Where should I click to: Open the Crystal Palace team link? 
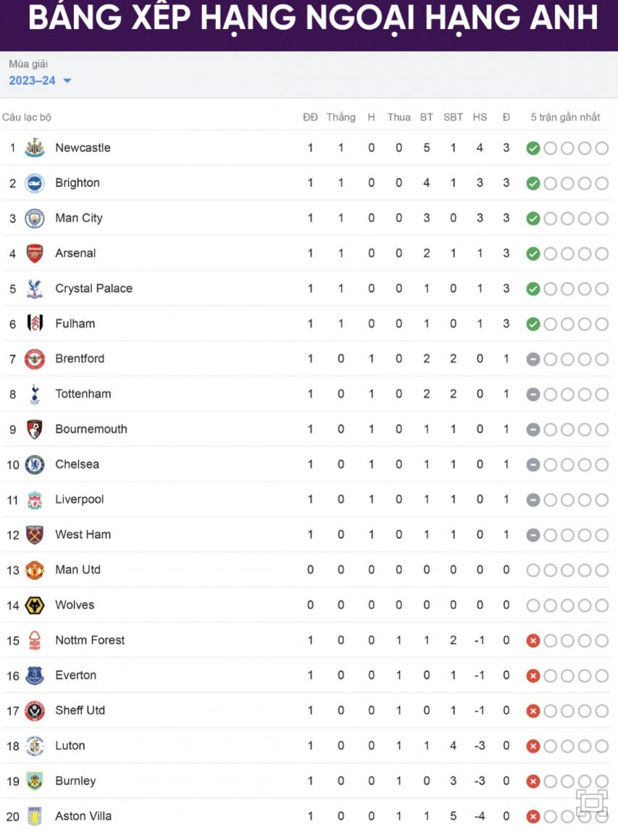pyautogui.click(x=93, y=288)
